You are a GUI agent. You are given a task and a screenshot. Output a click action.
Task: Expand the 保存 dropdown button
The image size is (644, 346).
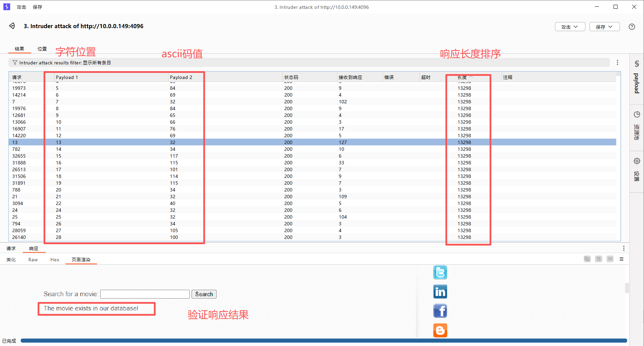coord(604,27)
